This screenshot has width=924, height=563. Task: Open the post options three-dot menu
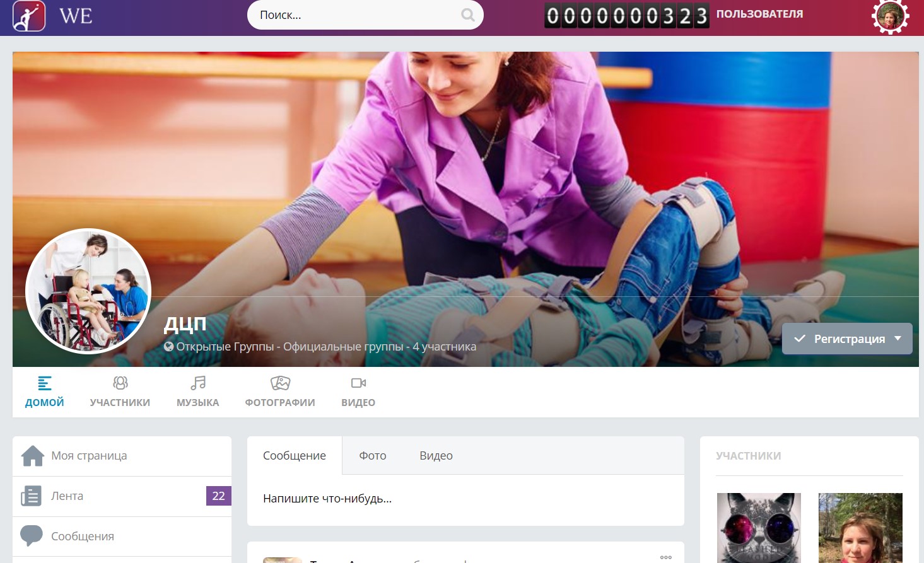pyautogui.click(x=665, y=557)
